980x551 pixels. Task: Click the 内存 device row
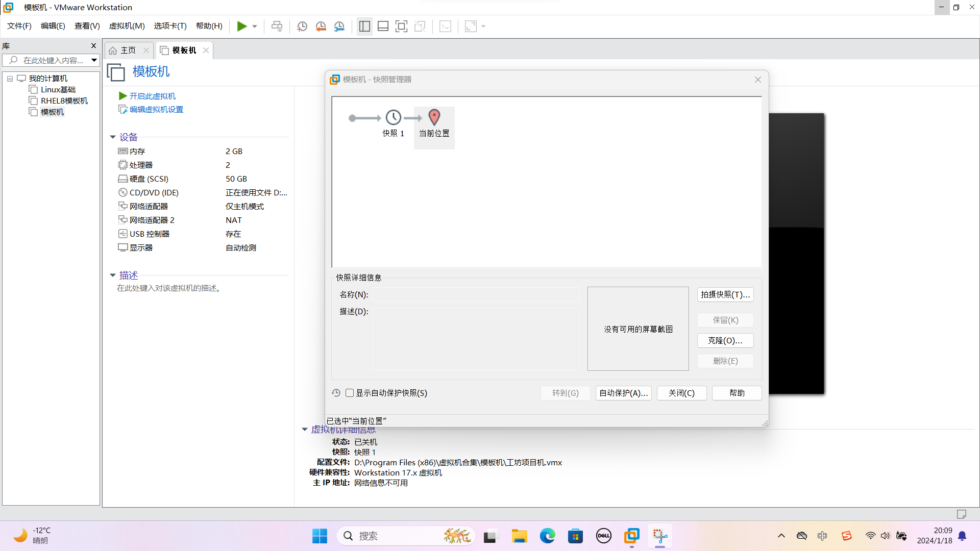pos(203,152)
